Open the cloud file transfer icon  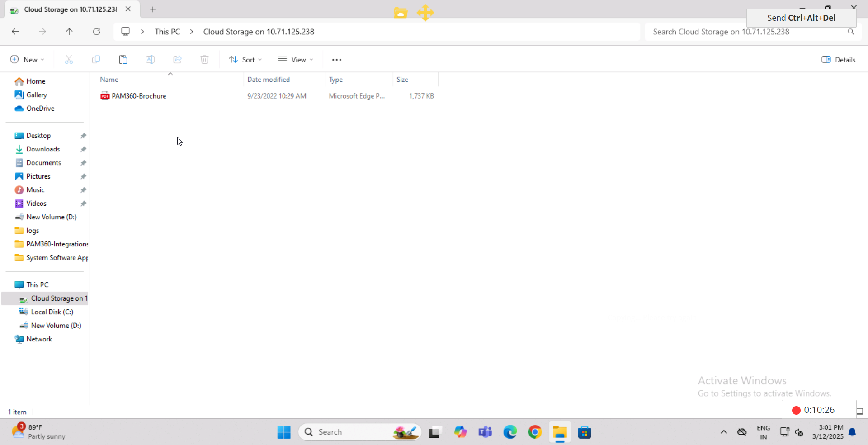pyautogui.click(x=401, y=13)
